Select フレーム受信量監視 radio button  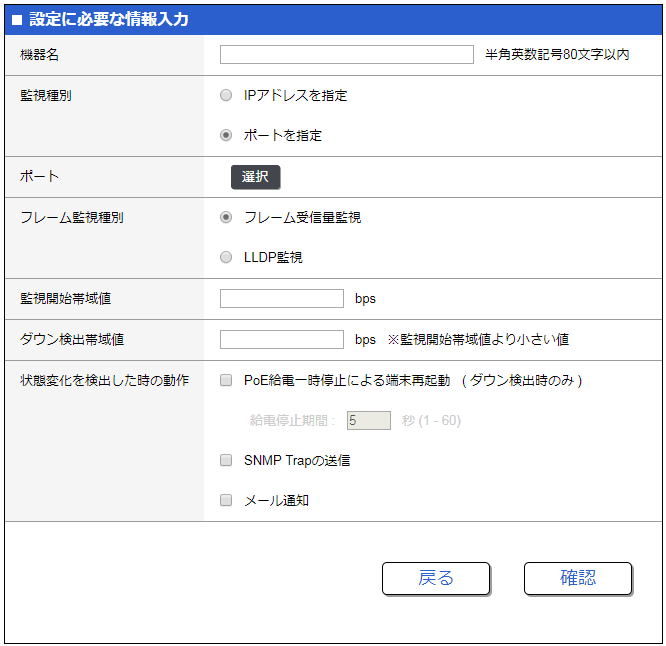coord(226,217)
